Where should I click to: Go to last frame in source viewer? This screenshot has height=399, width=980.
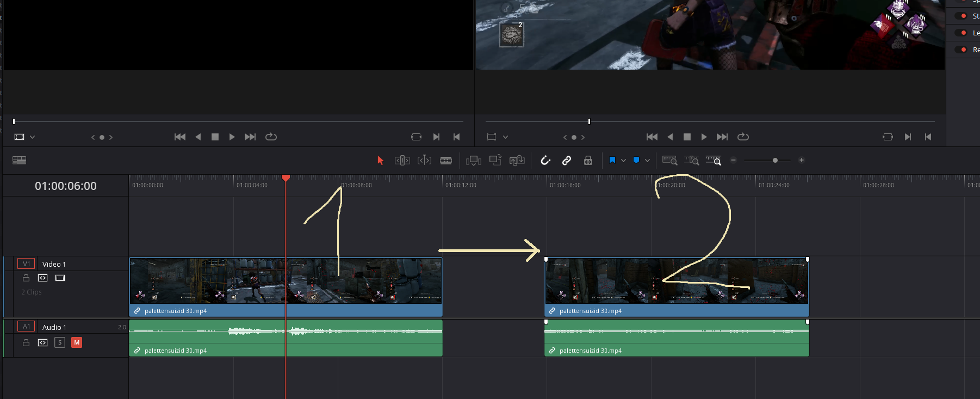(x=250, y=137)
